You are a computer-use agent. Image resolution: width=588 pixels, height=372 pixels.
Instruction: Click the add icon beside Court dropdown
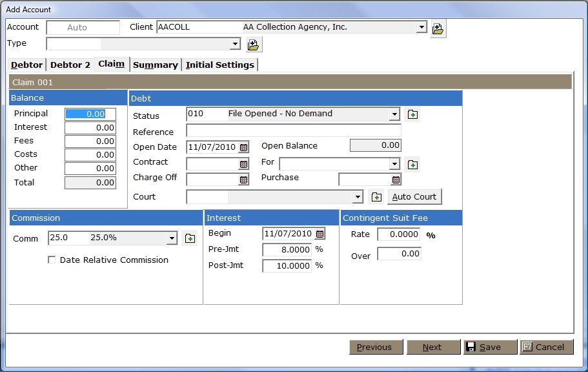pyautogui.click(x=377, y=197)
